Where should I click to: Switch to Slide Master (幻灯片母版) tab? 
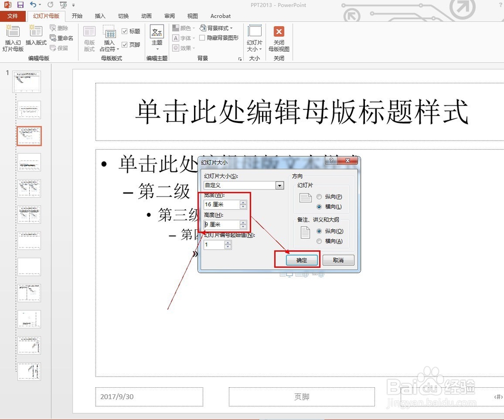point(46,16)
